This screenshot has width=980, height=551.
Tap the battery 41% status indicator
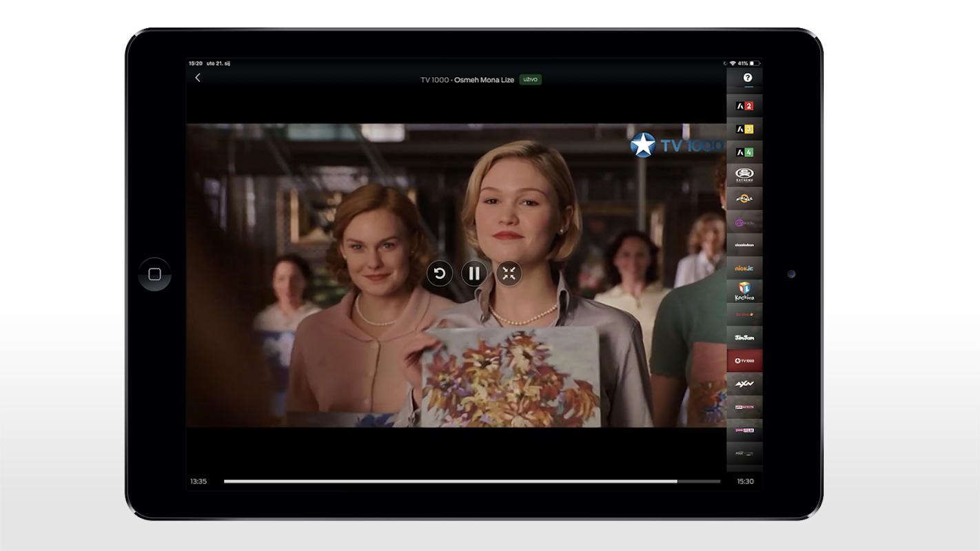tap(748, 63)
